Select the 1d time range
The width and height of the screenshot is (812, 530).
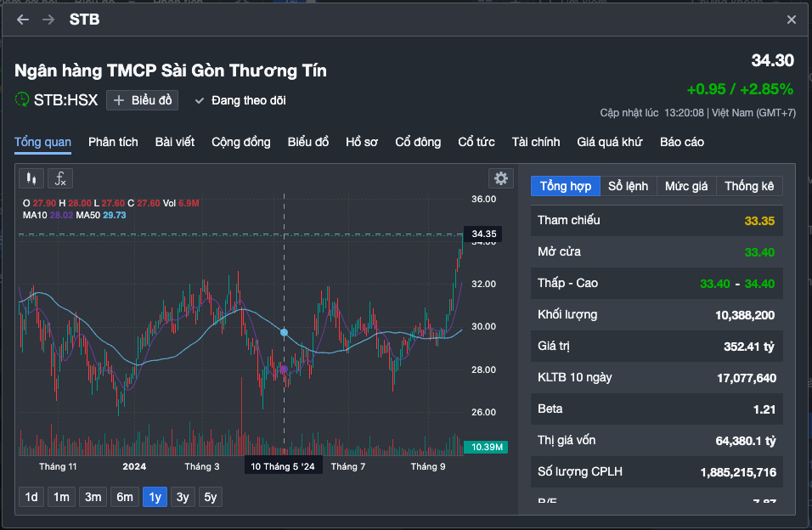coord(31,498)
